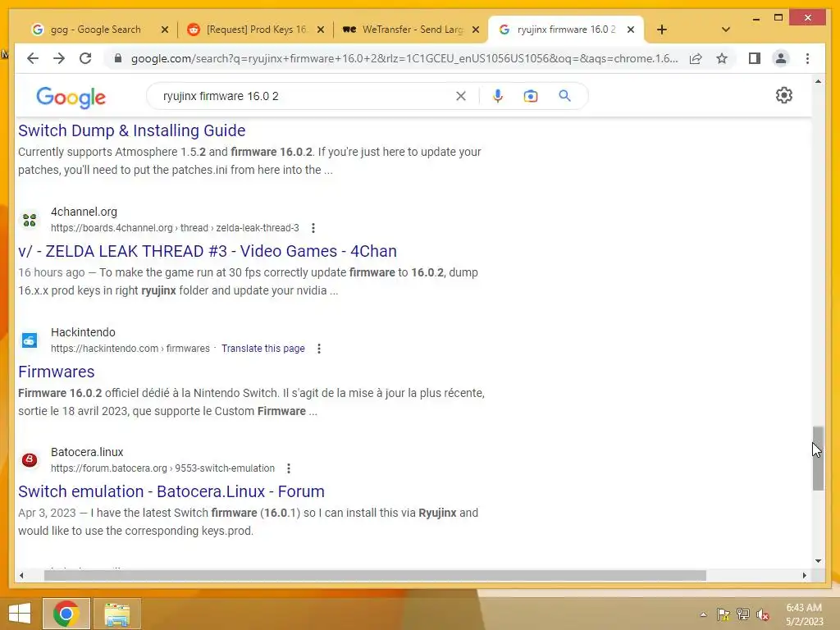Bookmark this page with the star
840x630 pixels.
pos(722,58)
